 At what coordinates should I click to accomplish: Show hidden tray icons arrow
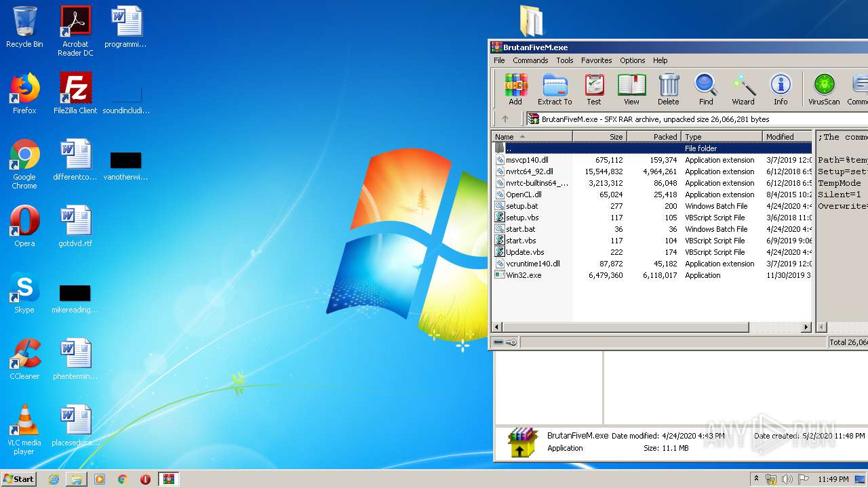point(756,479)
